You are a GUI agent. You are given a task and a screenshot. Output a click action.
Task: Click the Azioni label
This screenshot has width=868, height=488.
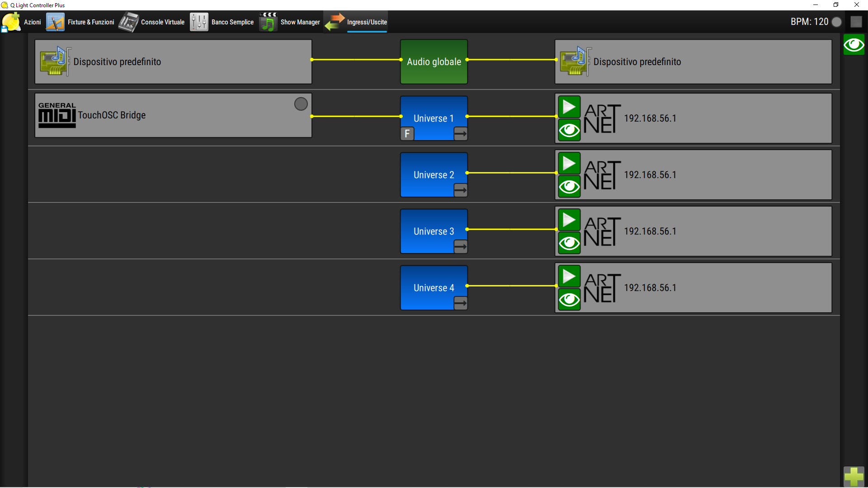[x=32, y=22]
